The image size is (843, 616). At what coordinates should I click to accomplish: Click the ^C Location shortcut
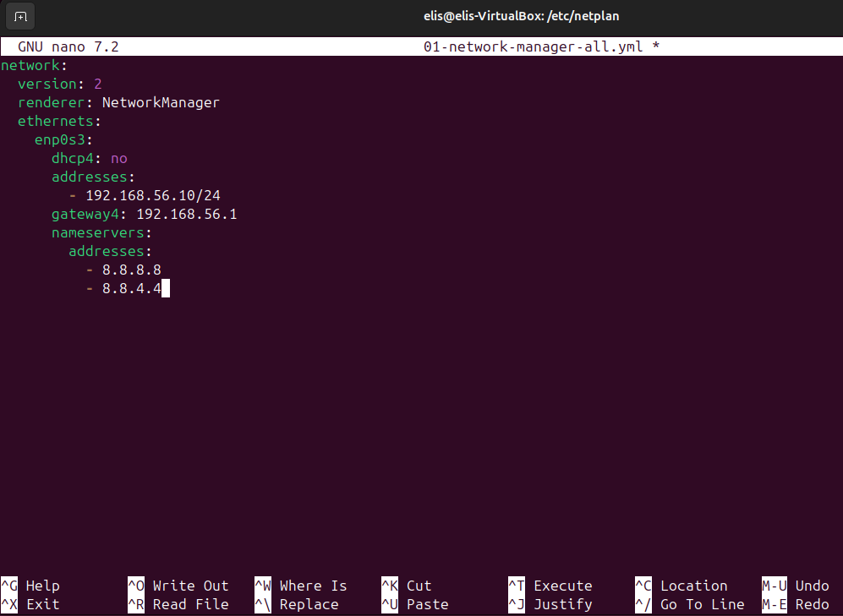click(682, 586)
